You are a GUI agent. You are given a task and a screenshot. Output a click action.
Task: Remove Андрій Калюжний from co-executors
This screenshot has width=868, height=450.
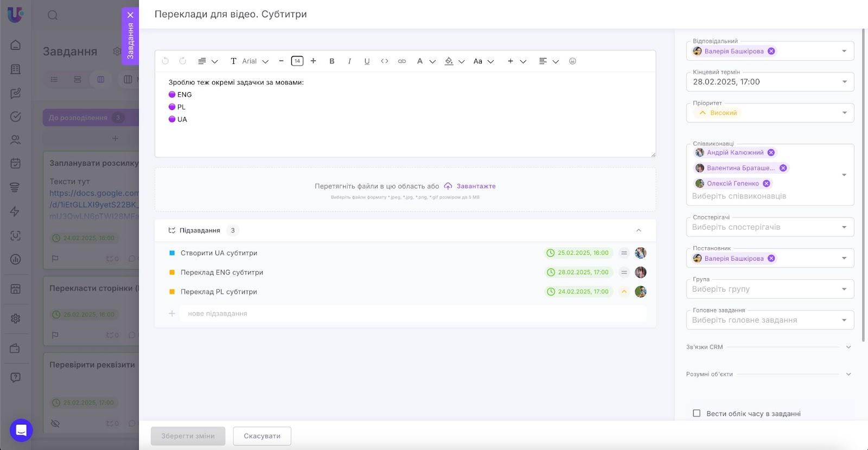771,152
